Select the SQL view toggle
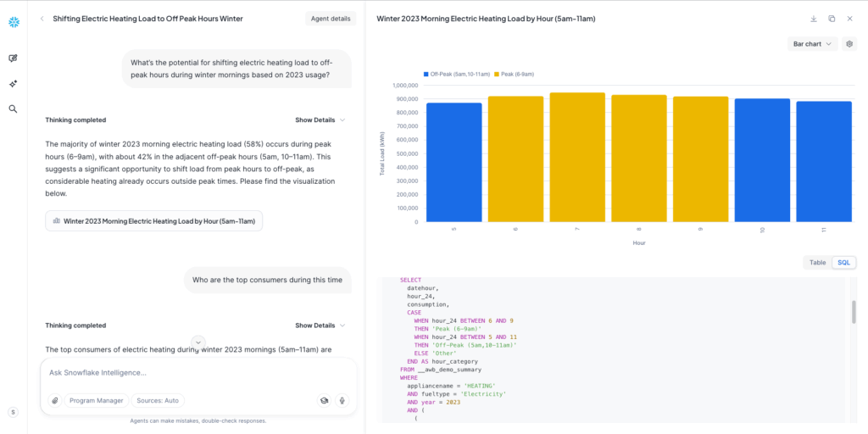The height and width of the screenshot is (434, 868). coord(843,263)
